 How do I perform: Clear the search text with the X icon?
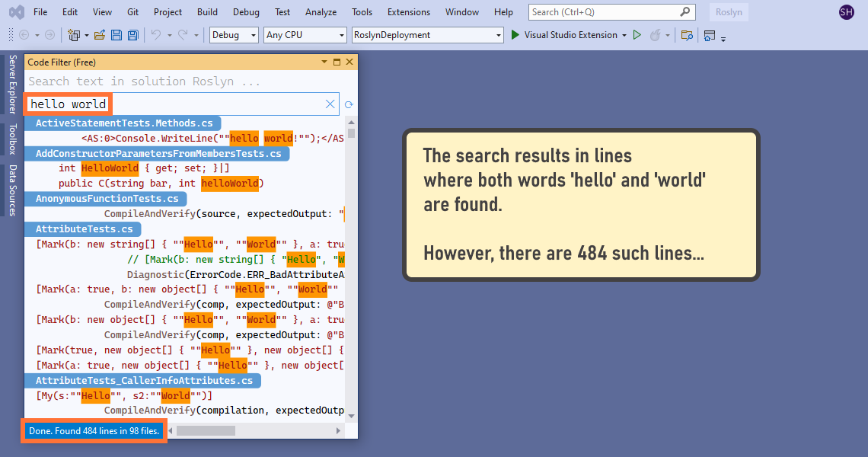[x=330, y=104]
